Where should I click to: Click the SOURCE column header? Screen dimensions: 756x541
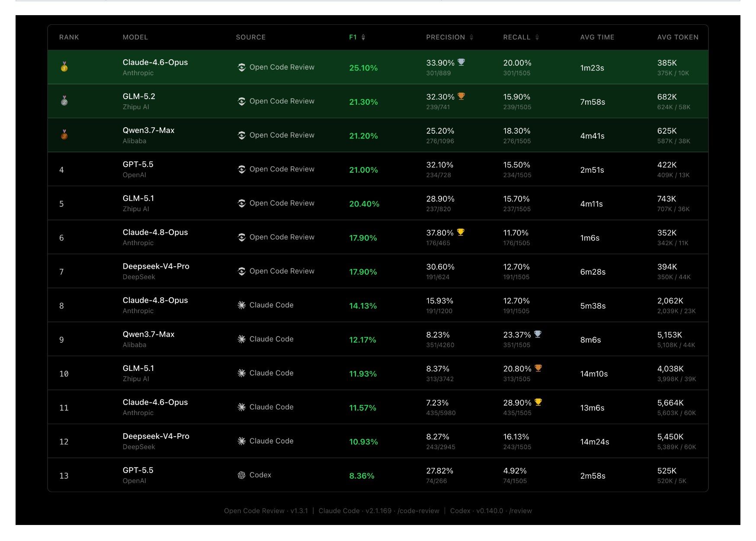251,37
